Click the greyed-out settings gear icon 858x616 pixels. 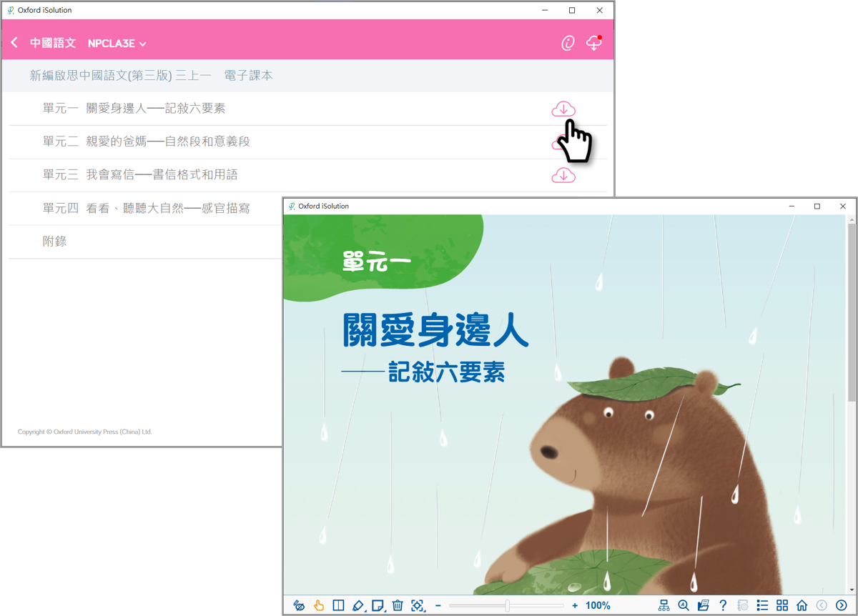[x=743, y=605]
